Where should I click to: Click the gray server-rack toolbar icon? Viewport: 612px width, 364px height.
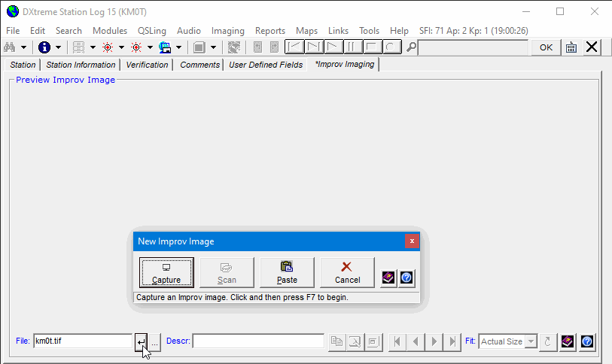tap(78, 47)
